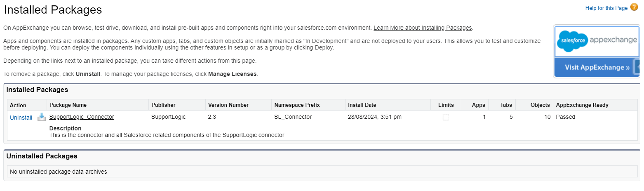Viewport: 644px width, 191px height.
Task: Uninstall the SupportLogic_Connector package
Action: pyautogui.click(x=21, y=118)
